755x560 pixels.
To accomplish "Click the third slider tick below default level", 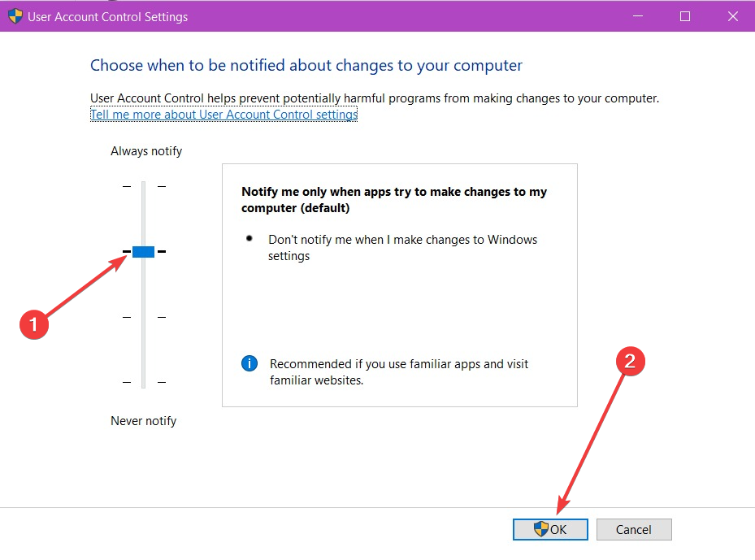I will pyautogui.click(x=144, y=317).
